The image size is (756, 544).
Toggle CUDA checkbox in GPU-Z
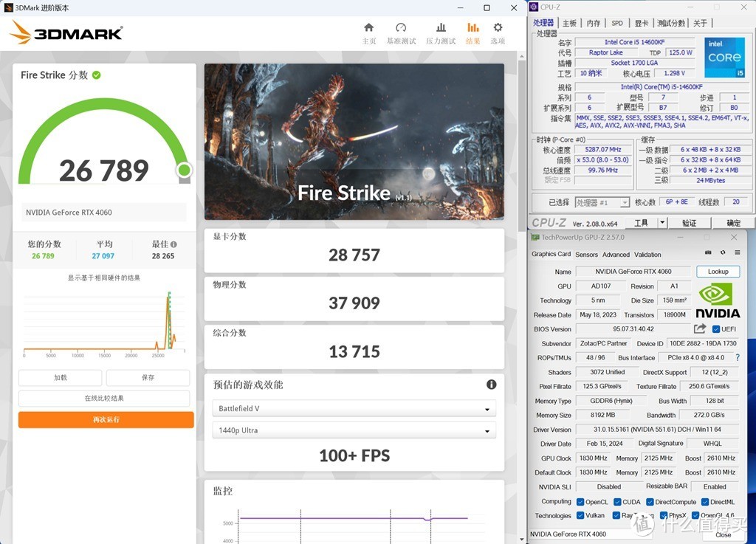[617, 502]
